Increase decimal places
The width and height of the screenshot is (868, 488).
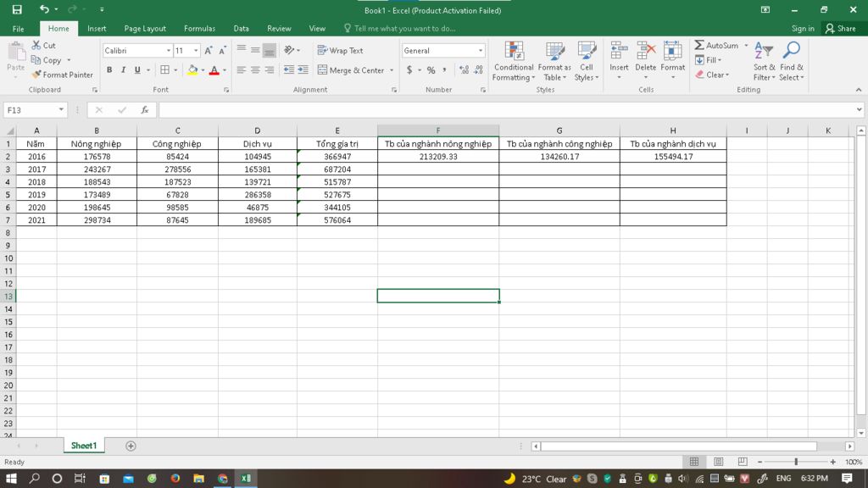[464, 70]
